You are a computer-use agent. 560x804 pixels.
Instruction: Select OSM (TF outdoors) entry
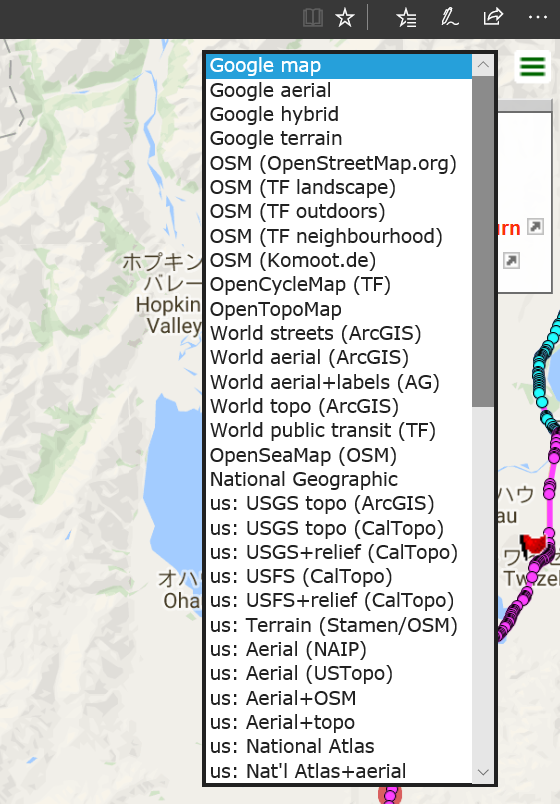click(x=338, y=212)
